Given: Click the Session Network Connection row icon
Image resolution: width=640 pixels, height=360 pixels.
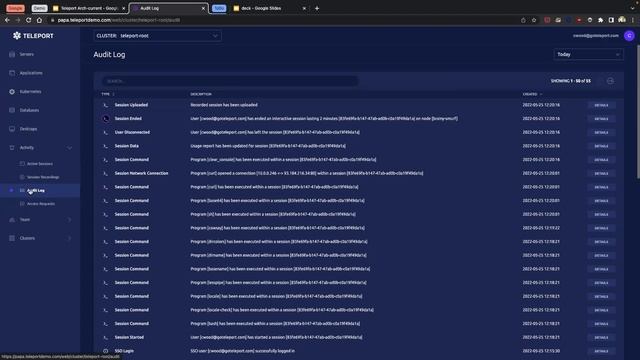Looking at the screenshot, I should [106, 173].
